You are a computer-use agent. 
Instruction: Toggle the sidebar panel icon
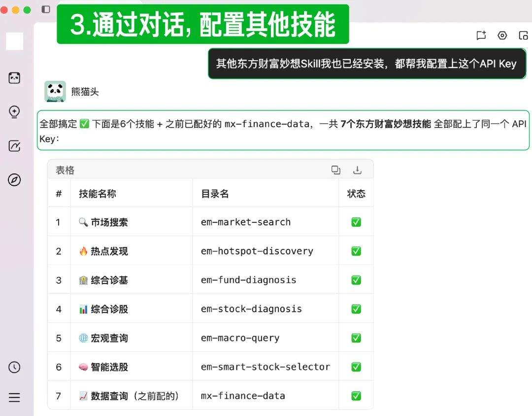click(x=46, y=9)
